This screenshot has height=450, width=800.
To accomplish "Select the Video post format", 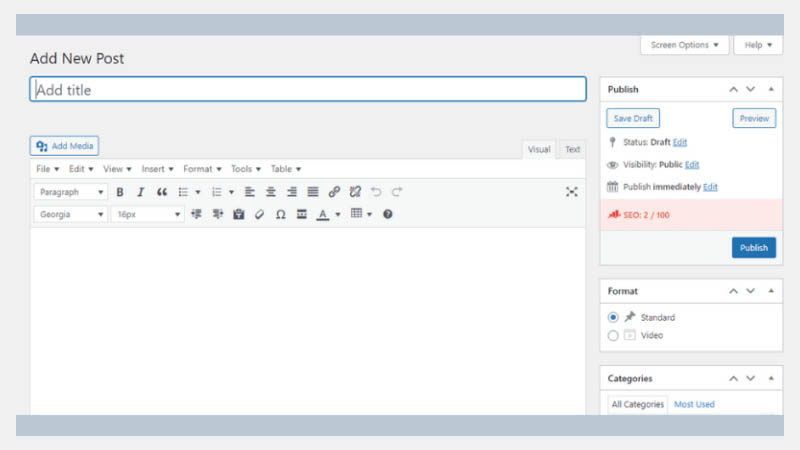I will tap(614, 336).
